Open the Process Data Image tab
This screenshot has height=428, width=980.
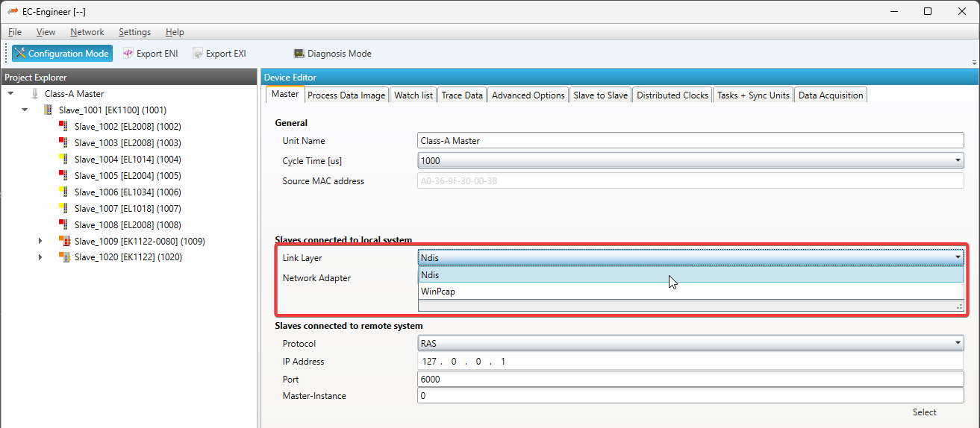coord(346,95)
